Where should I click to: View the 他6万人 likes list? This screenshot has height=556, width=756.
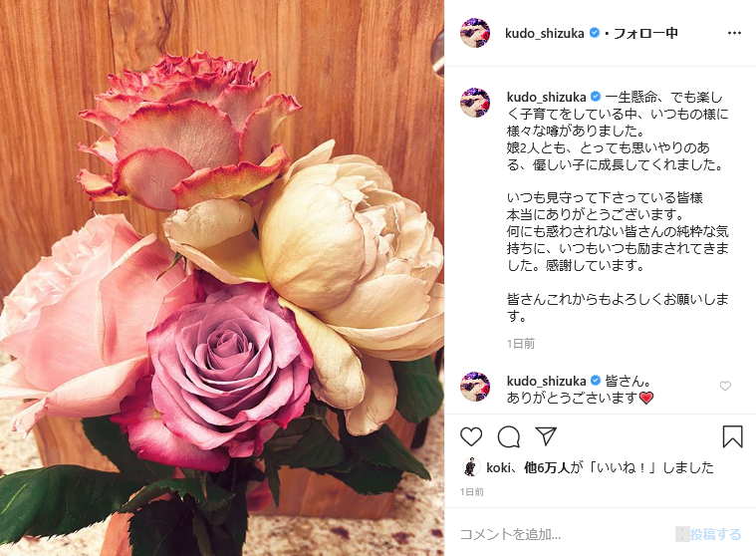pyautogui.click(x=547, y=467)
